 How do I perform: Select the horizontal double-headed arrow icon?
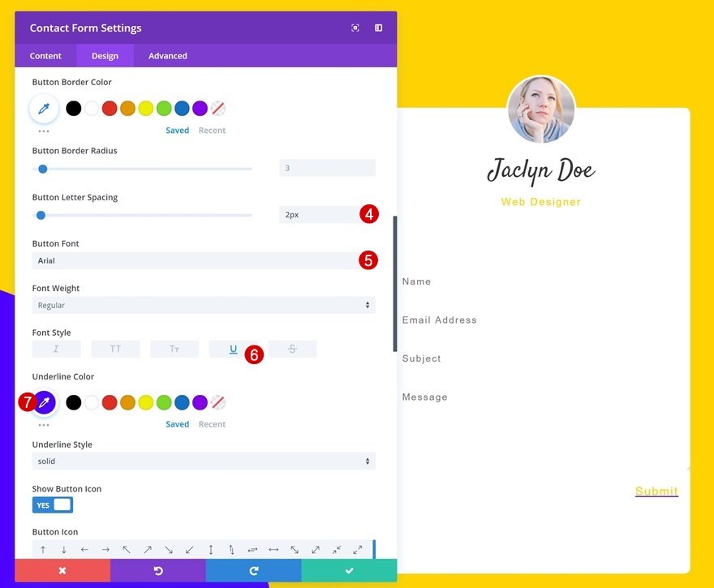tap(273, 550)
